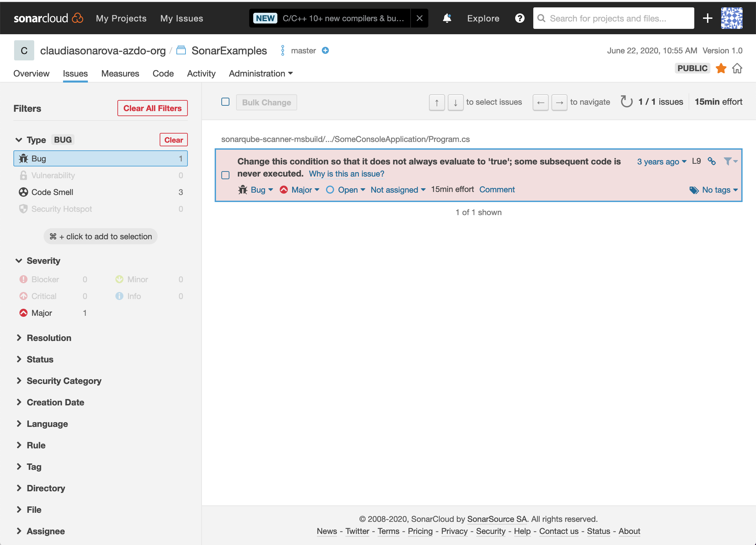The height and width of the screenshot is (545, 756).
Task: Click the help question mark icon
Action: 519,18
